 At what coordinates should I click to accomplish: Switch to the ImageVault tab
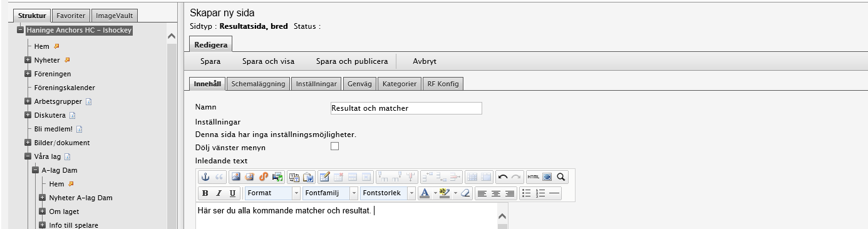click(x=115, y=15)
